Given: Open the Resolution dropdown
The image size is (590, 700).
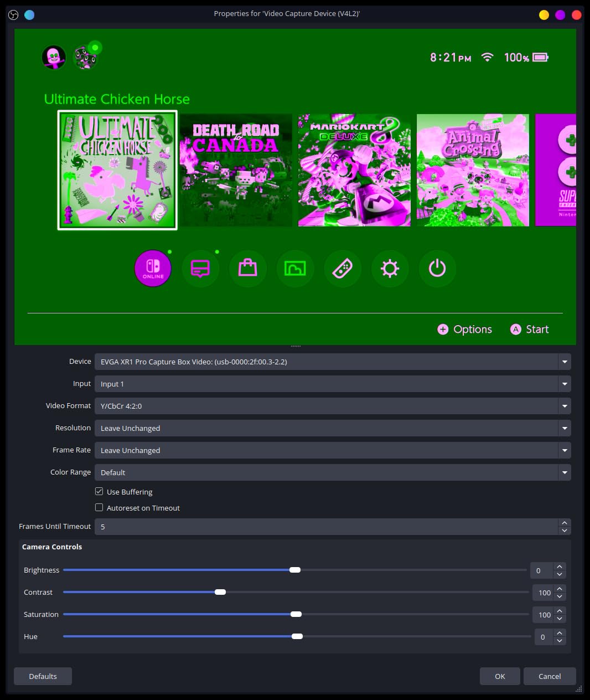Looking at the screenshot, I should coord(333,428).
